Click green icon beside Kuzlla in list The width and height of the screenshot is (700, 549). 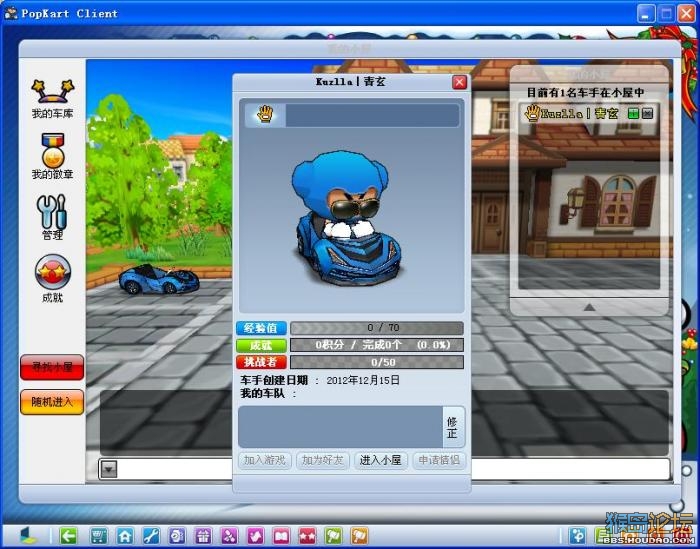pyautogui.click(x=633, y=113)
